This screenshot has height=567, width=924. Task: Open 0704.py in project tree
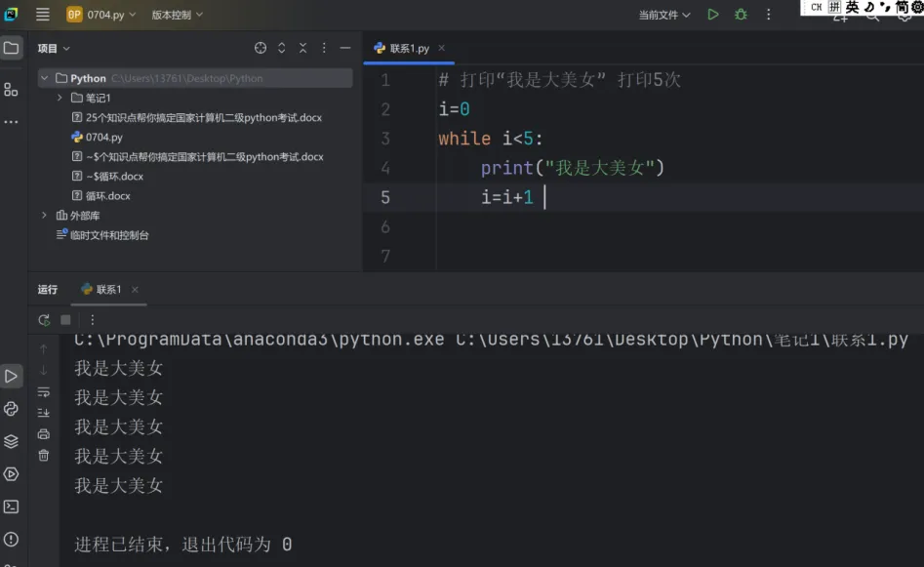click(98, 137)
